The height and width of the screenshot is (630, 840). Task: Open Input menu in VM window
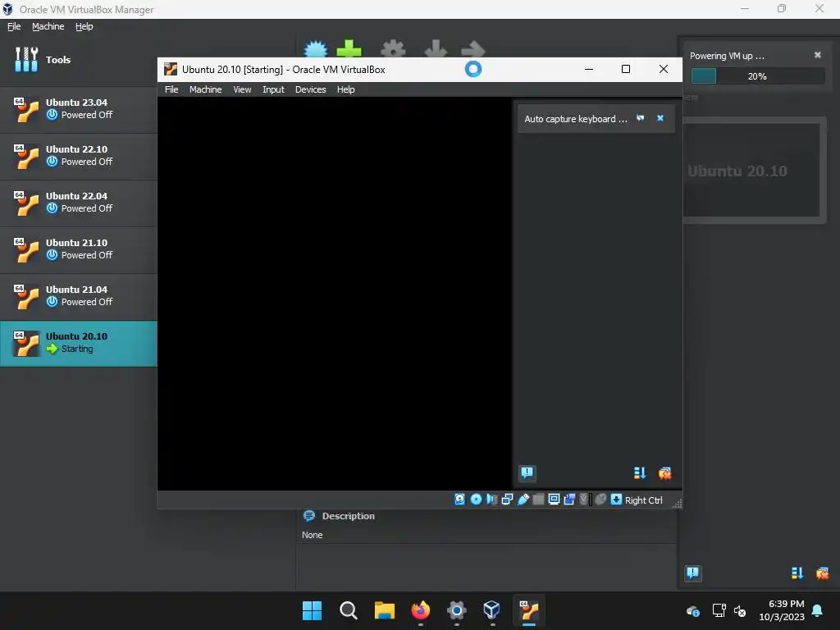click(x=273, y=89)
